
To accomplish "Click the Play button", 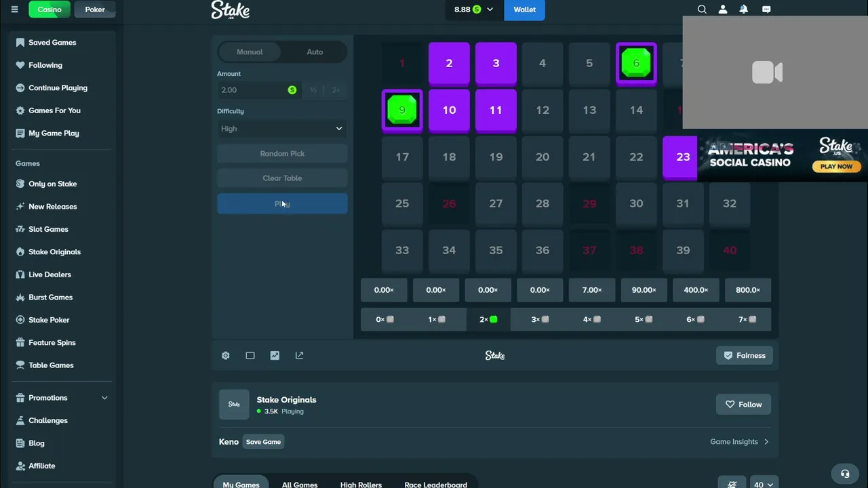I will [282, 203].
